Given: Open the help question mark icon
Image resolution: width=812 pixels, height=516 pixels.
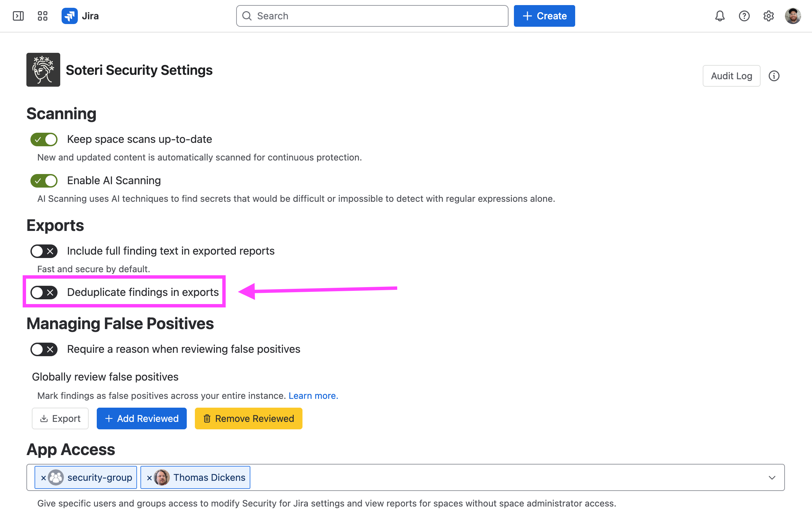Looking at the screenshot, I should pos(744,16).
